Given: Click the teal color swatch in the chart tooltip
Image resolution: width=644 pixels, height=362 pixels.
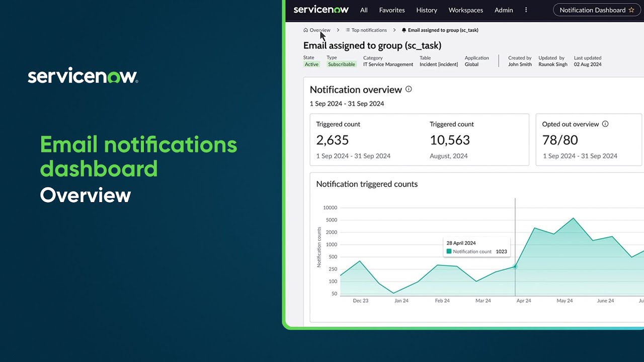Looking at the screenshot, I should [x=448, y=251].
